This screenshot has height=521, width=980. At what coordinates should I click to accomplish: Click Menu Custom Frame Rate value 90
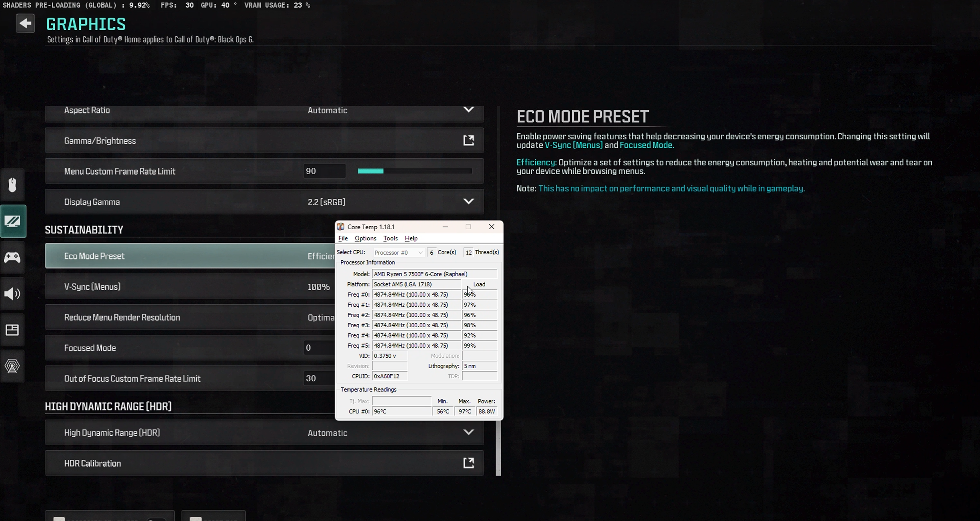click(x=324, y=171)
